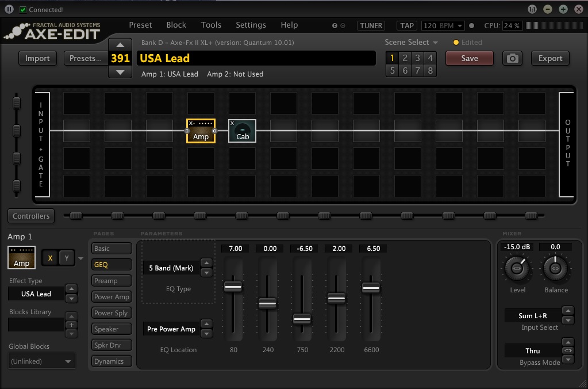The image size is (588, 389).
Task: Click the zoom in plus icon
Action: coord(563,9)
